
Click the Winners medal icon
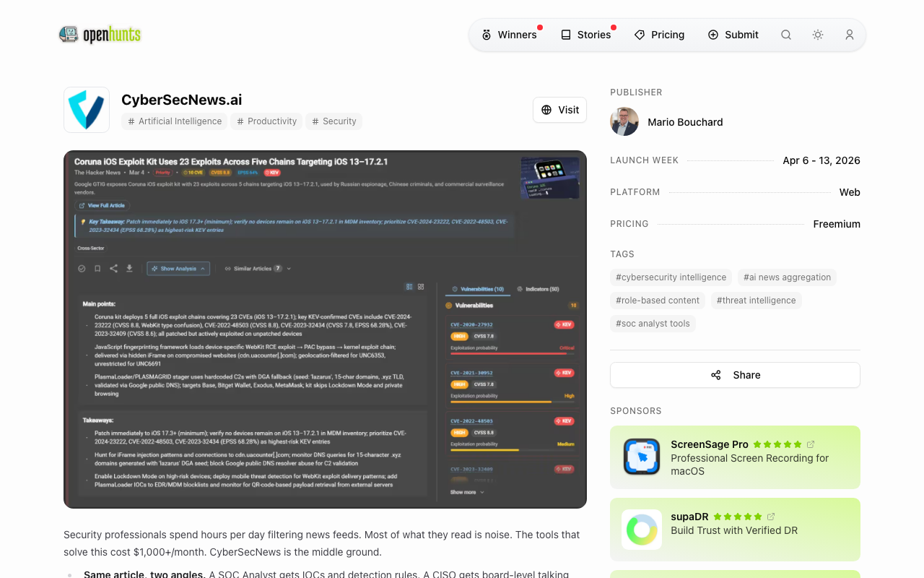(487, 35)
